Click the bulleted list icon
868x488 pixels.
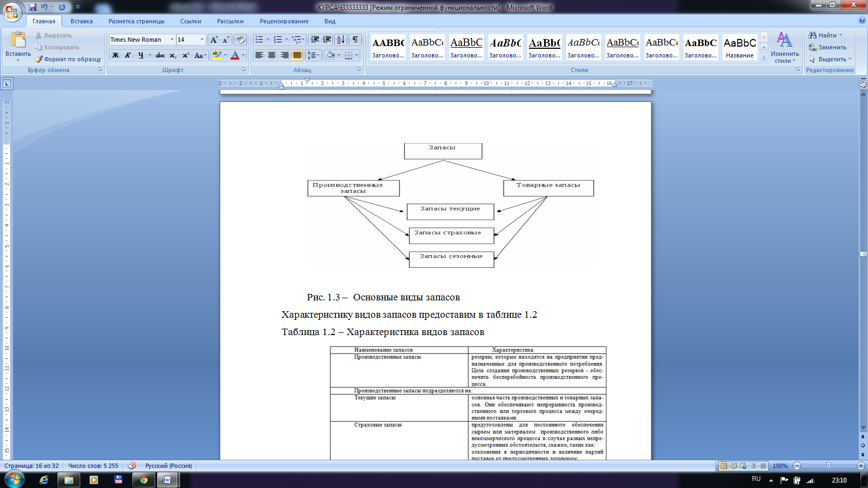(259, 40)
